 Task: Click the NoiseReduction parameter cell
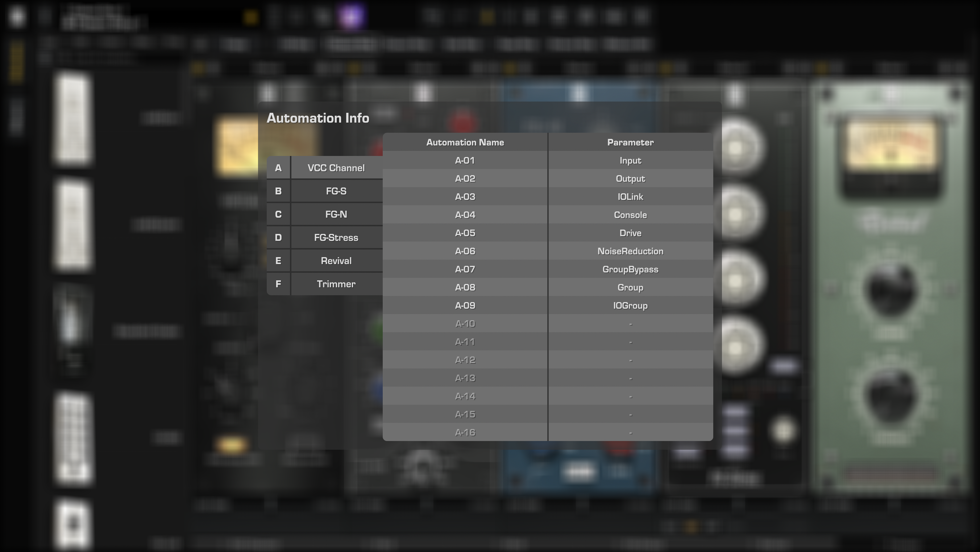[x=630, y=251]
